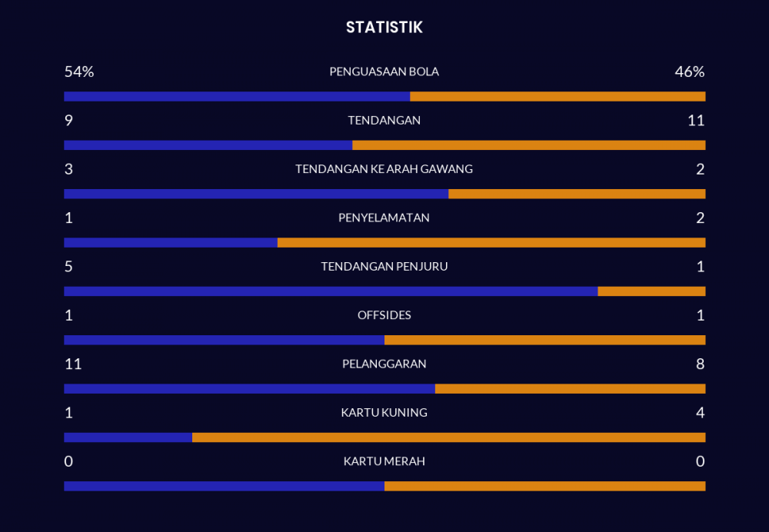Select the Tendangan stat label
The width and height of the screenshot is (769, 532).
[x=384, y=120]
